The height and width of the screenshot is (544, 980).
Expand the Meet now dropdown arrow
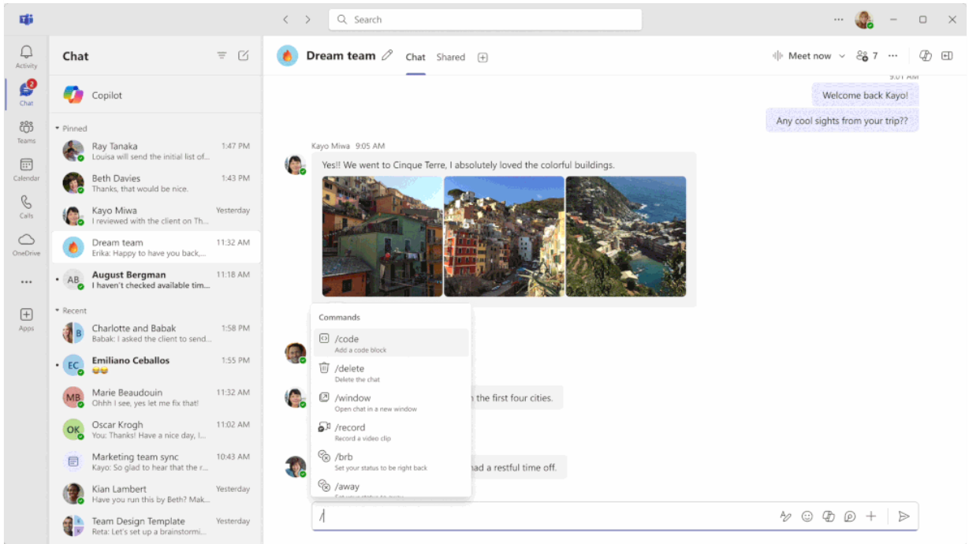coord(842,56)
